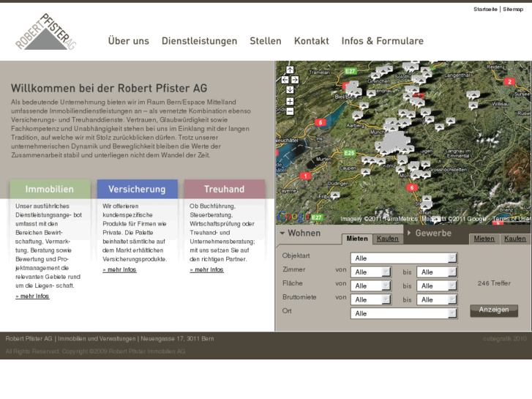
Task: Open the Dienstleistungen menu
Action: pos(199,41)
